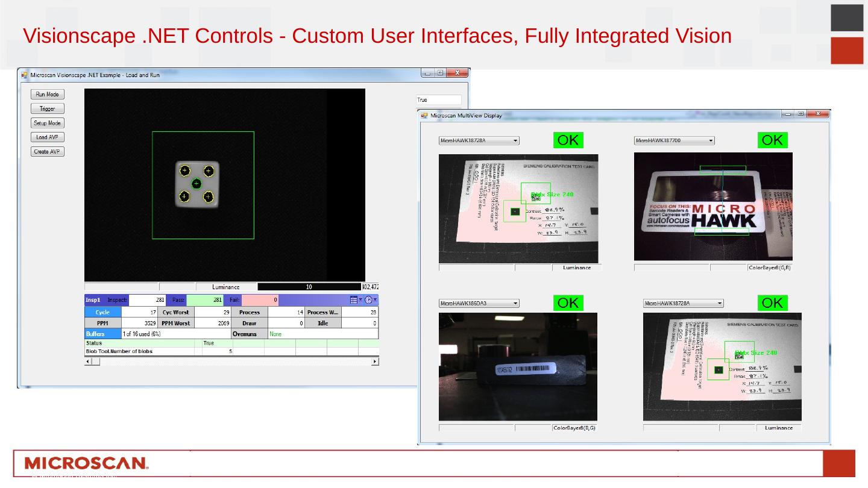Click the Fail count value 0
Image resolution: width=868 pixels, height=488 pixels.
pos(260,299)
